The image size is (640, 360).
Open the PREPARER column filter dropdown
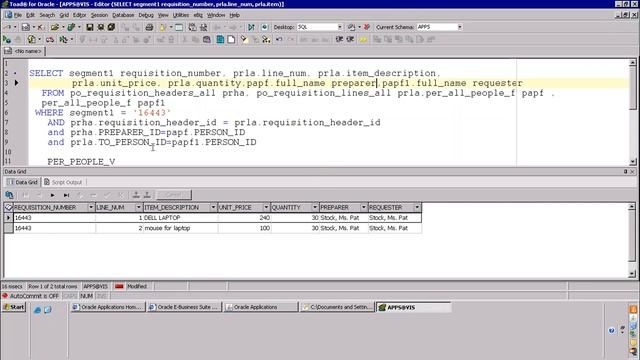363,207
